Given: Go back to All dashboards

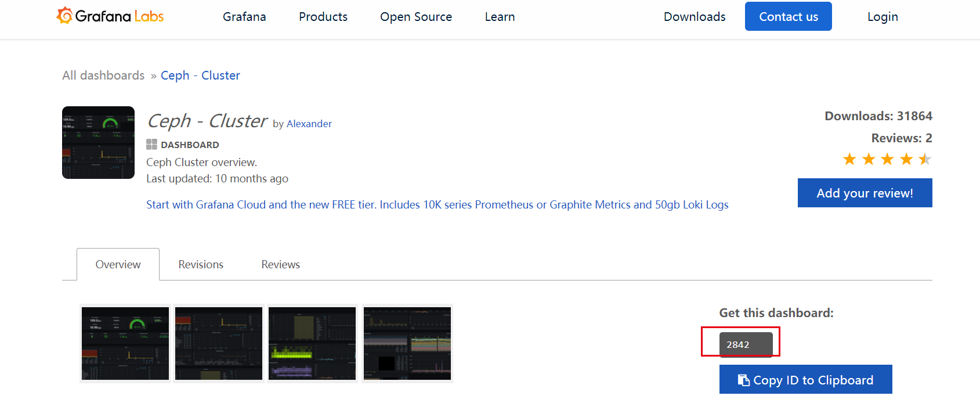Looking at the screenshot, I should point(103,75).
